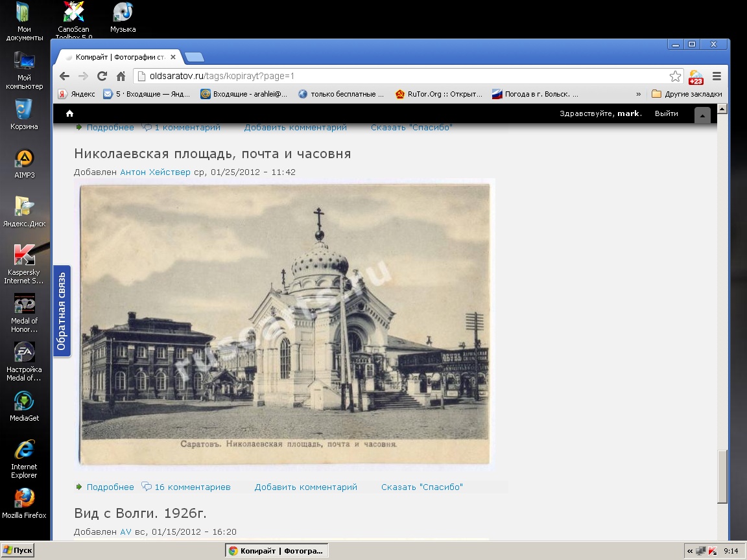Open the Обратная связь feedback tab
The image size is (747, 560).
[x=62, y=311]
